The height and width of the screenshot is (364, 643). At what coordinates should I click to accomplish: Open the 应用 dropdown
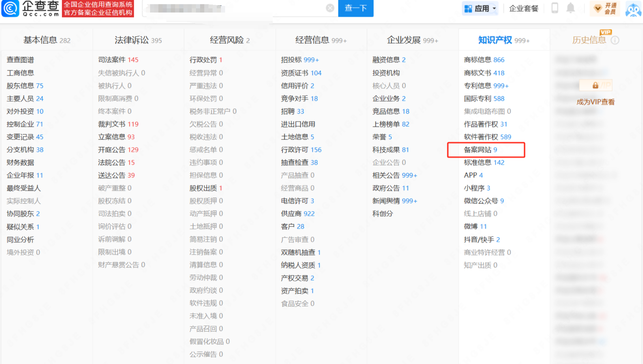tap(480, 8)
